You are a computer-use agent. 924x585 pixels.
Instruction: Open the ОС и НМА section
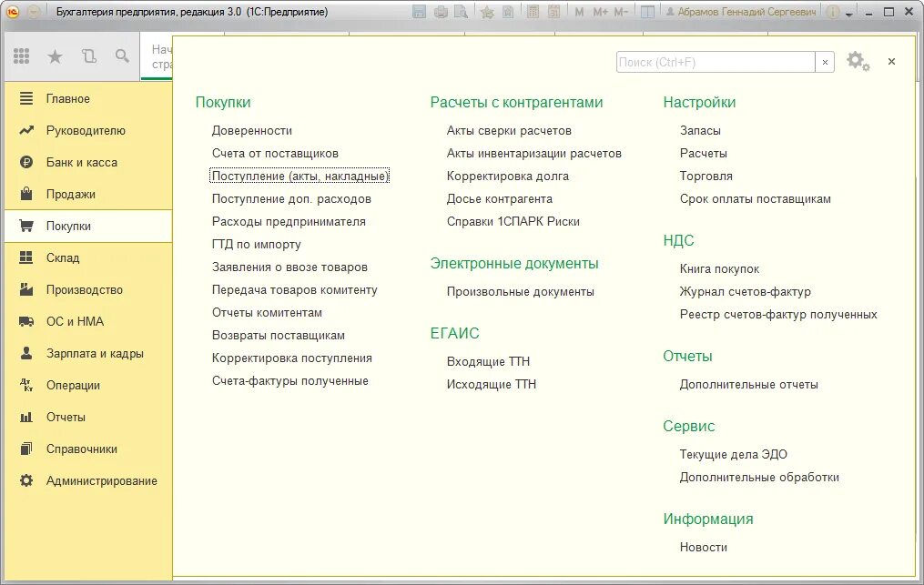tap(88, 321)
